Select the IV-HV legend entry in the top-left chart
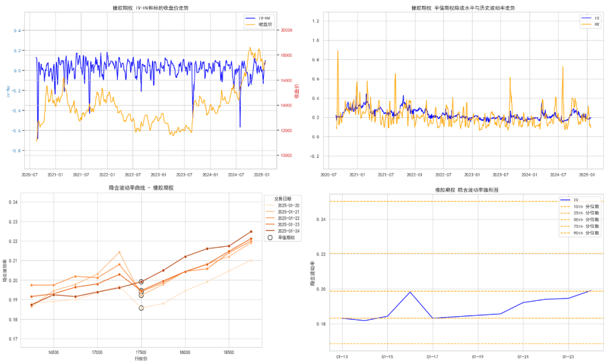 pyautogui.click(x=258, y=18)
